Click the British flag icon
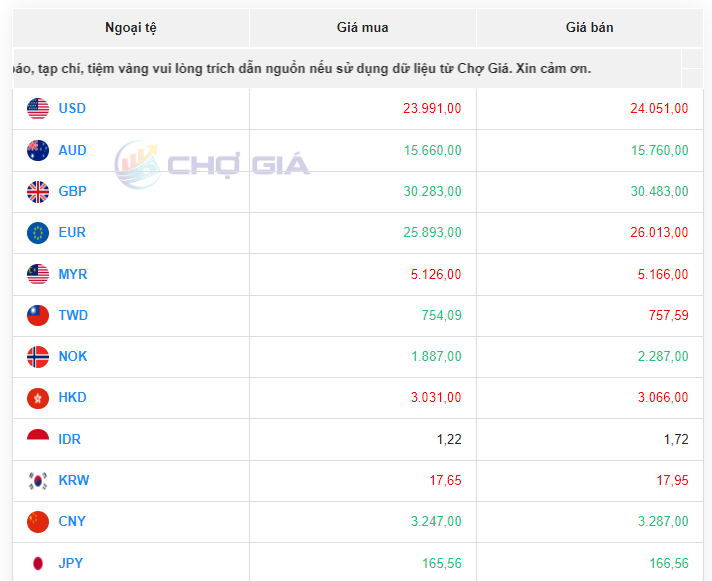Viewport: 712px width, 581px height. coord(38,192)
